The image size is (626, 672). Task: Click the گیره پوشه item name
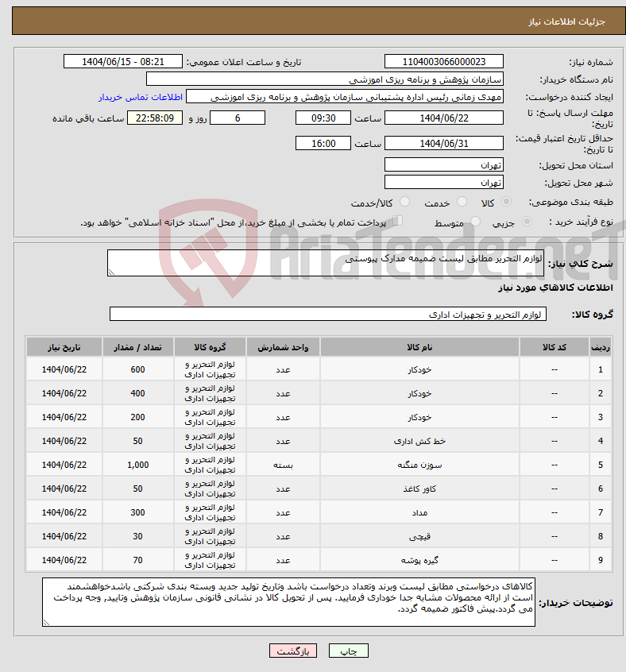click(x=419, y=560)
